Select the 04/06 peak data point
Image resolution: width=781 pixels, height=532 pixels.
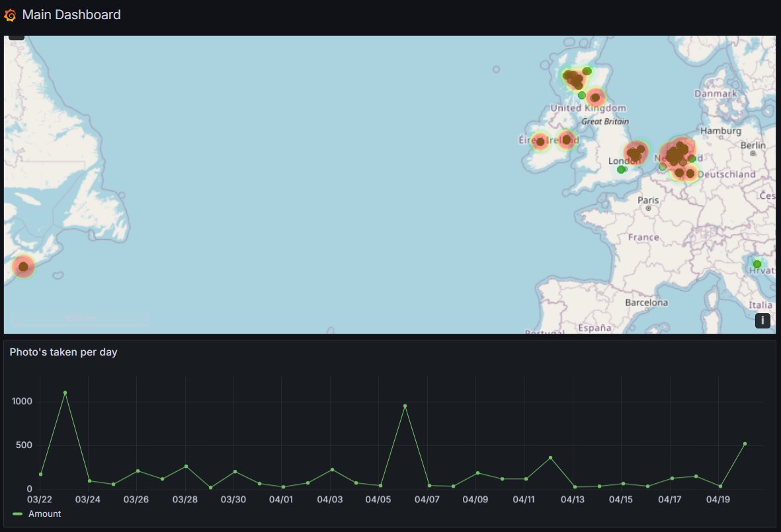(x=405, y=406)
